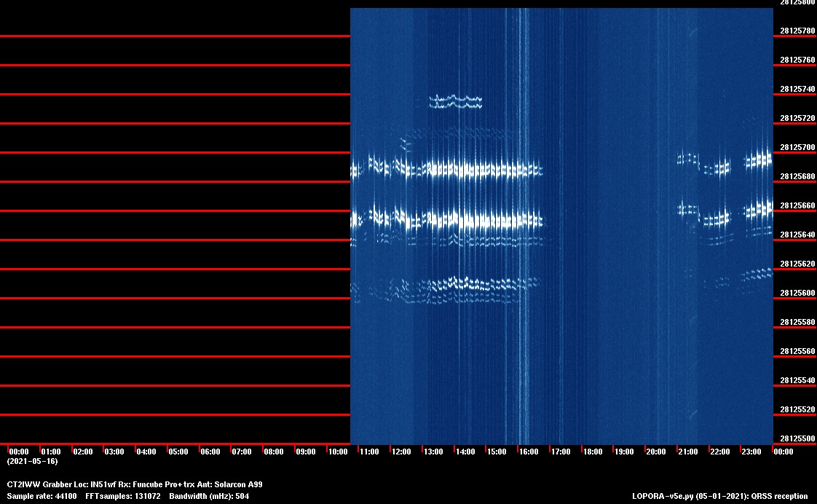The height and width of the screenshot is (504, 817).
Task: Click the 20:00 time axis label
Action: click(x=656, y=452)
